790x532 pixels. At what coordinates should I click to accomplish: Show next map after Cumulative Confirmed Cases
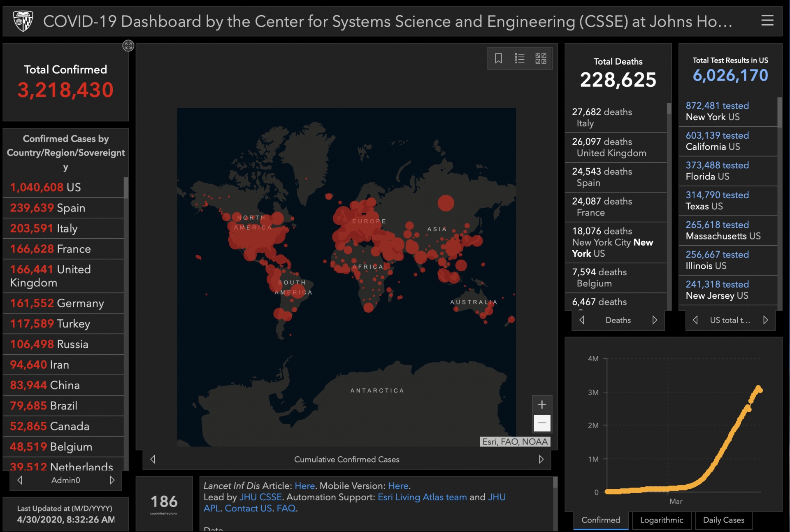(x=541, y=459)
